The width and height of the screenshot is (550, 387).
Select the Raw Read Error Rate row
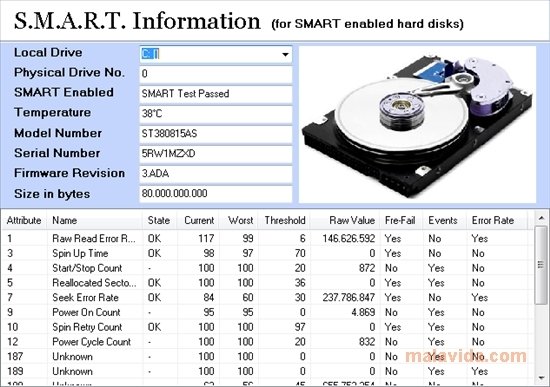click(x=268, y=239)
